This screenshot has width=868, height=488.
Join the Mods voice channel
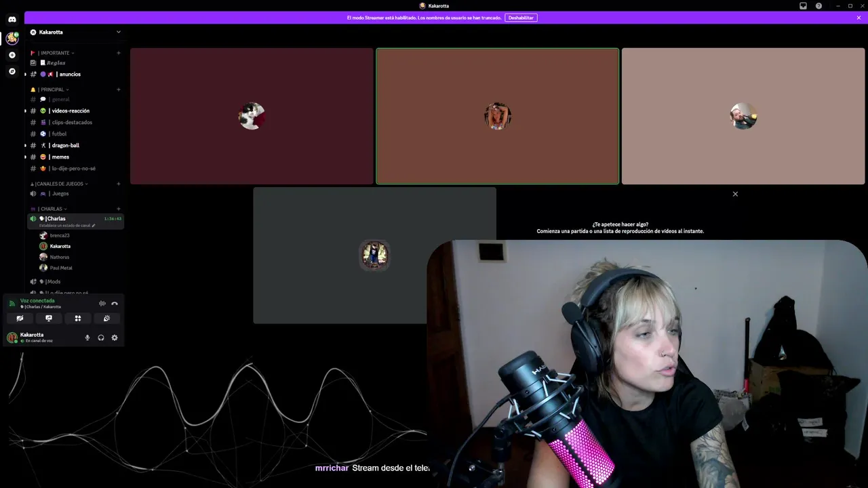(x=75, y=282)
